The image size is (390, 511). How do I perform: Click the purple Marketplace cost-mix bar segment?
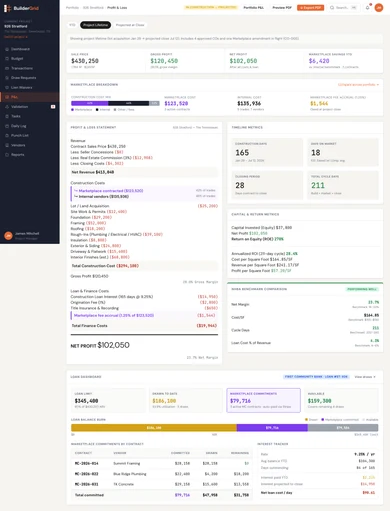point(90,103)
